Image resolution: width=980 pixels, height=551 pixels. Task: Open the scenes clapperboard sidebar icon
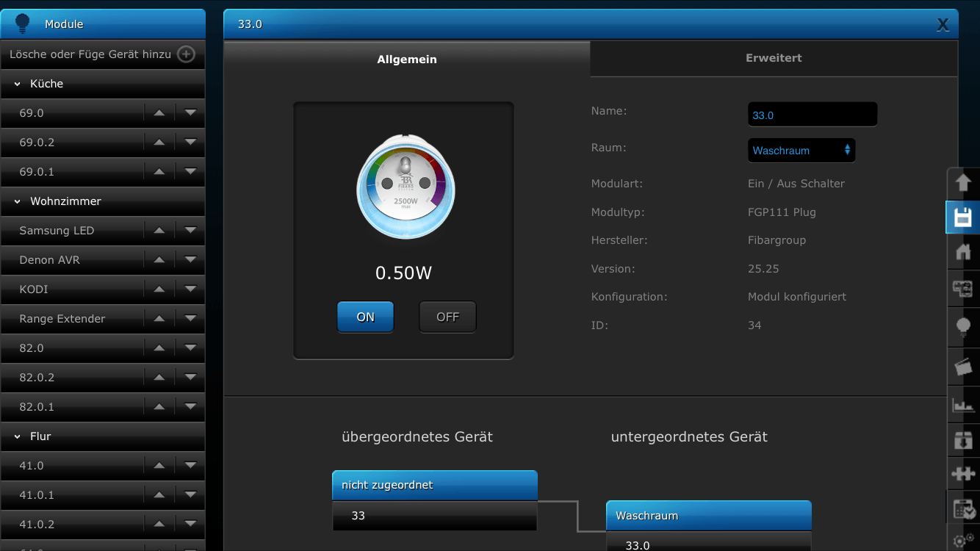point(962,367)
